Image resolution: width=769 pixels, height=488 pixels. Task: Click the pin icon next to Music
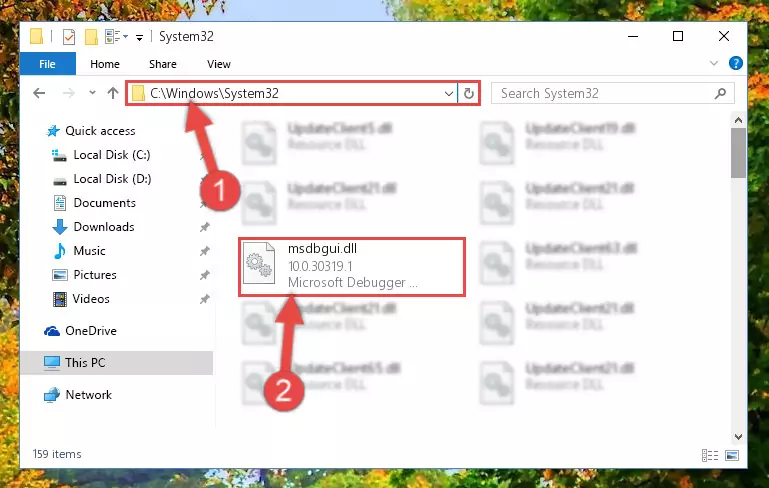pyautogui.click(x=205, y=251)
